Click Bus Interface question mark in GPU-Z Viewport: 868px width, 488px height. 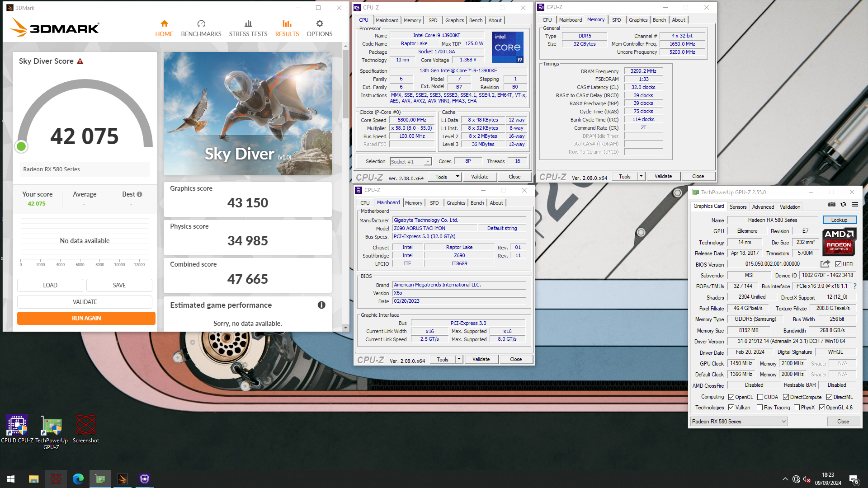pos(855,286)
